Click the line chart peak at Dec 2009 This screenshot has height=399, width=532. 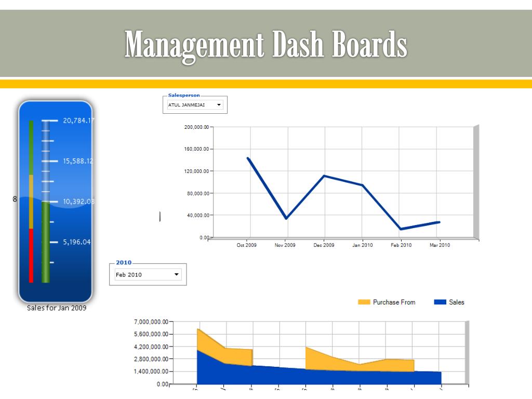click(324, 176)
